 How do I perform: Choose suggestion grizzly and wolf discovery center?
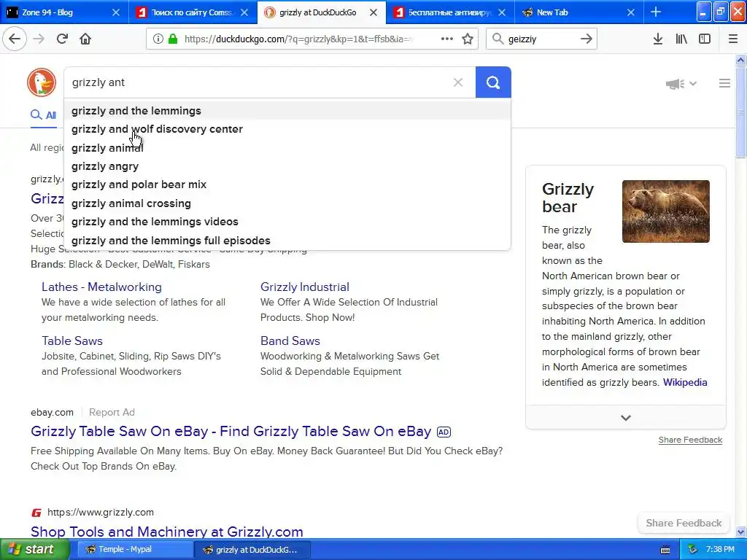(287, 129)
